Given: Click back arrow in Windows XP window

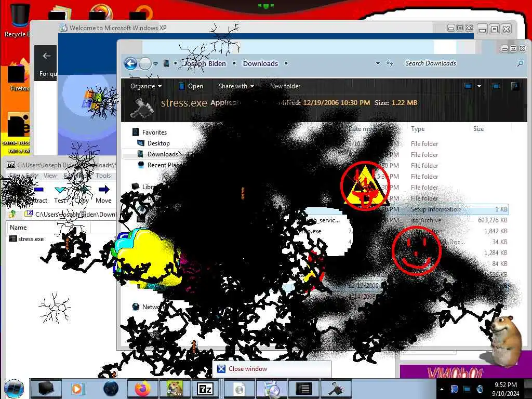Looking at the screenshot, I should 46,56.
